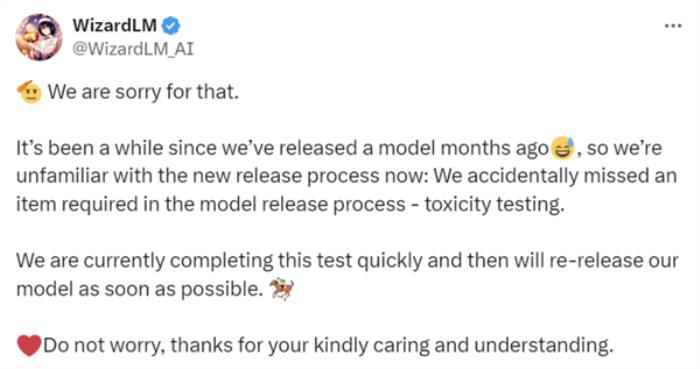Click the WizardLM display name
Screen dimensions: 700x369
pyautogui.click(x=115, y=25)
